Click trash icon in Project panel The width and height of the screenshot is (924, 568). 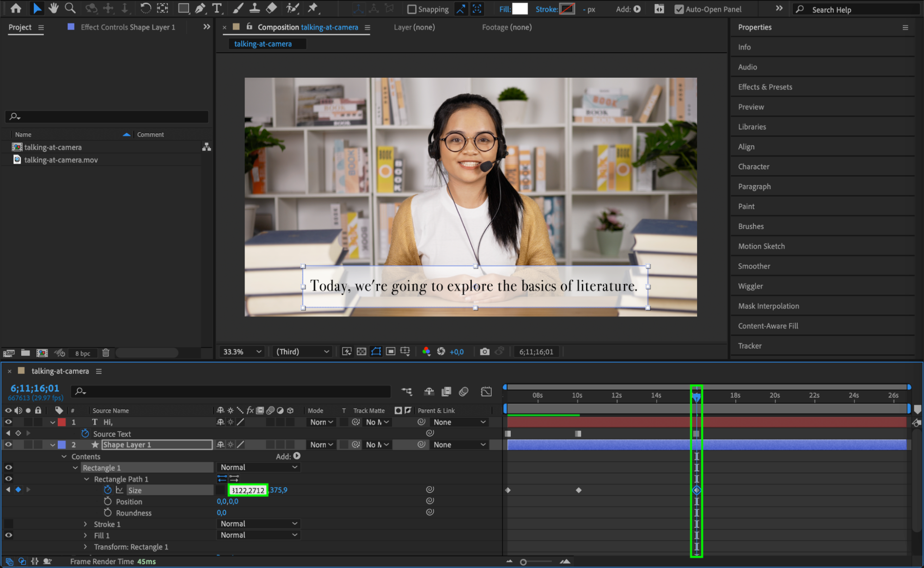[x=105, y=353]
